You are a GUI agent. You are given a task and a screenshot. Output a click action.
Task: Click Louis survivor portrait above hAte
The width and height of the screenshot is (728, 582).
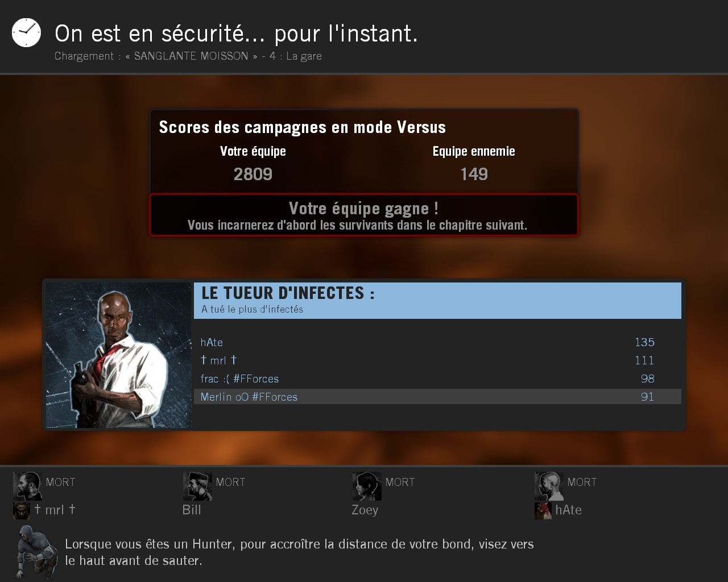point(549,486)
